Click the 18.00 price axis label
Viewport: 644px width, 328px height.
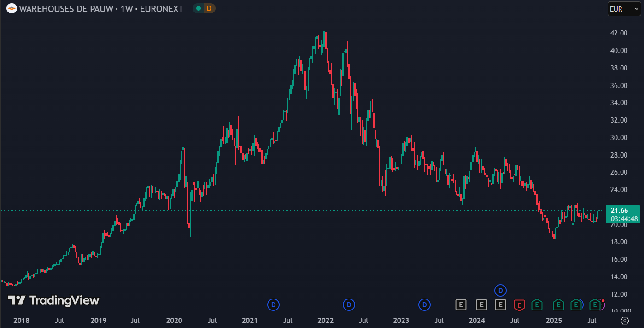click(x=619, y=242)
